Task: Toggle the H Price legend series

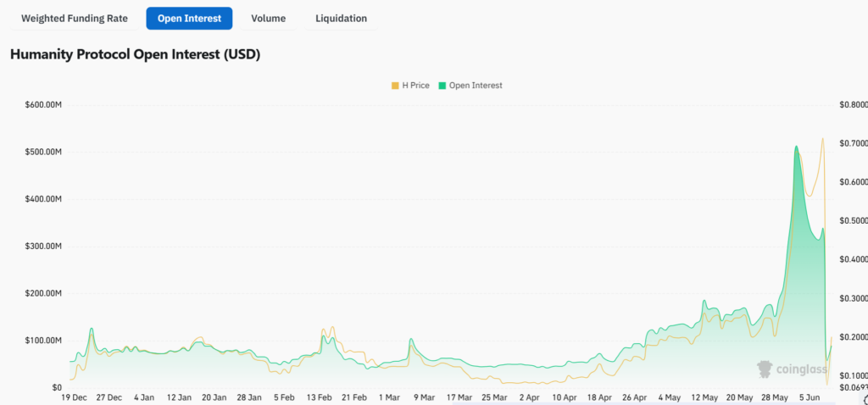Action: [x=410, y=86]
